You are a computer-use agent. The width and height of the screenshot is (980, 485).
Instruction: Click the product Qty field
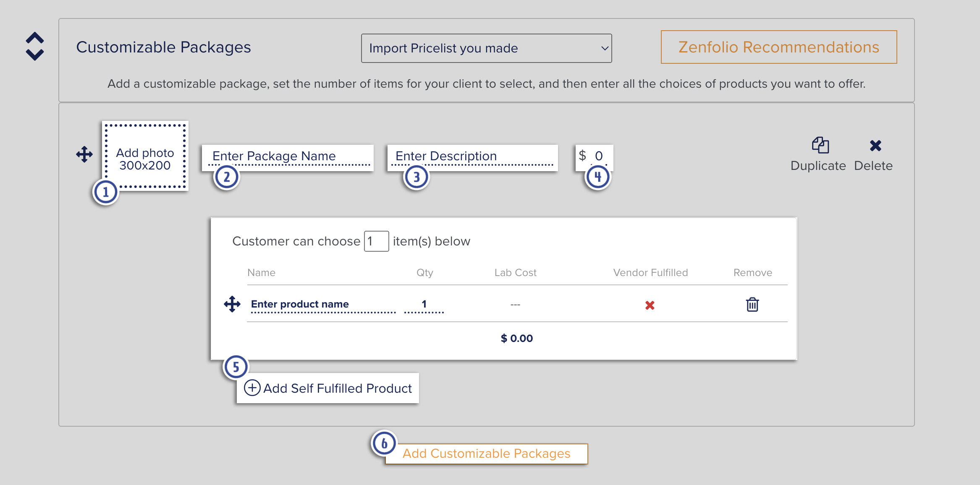click(424, 305)
